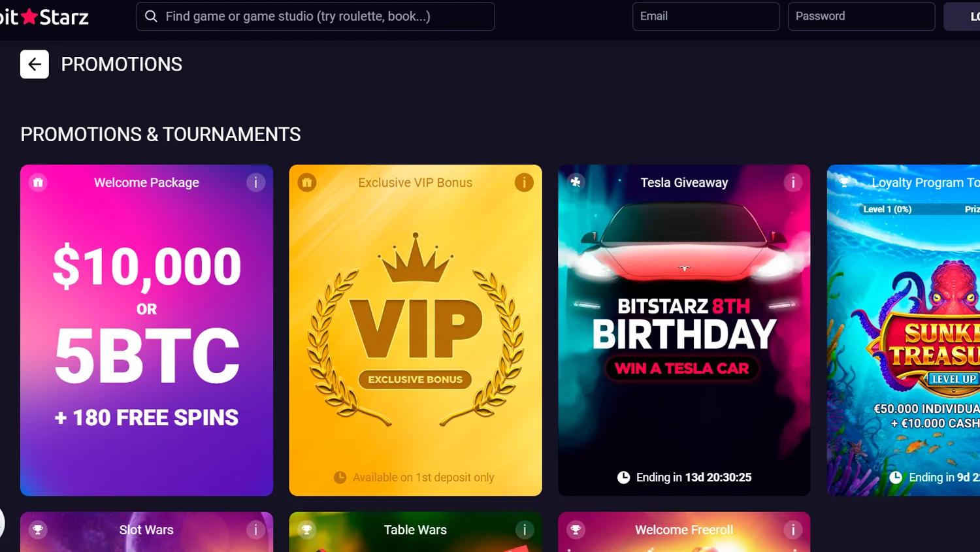
Task: Click the search magnifier icon
Action: click(151, 16)
